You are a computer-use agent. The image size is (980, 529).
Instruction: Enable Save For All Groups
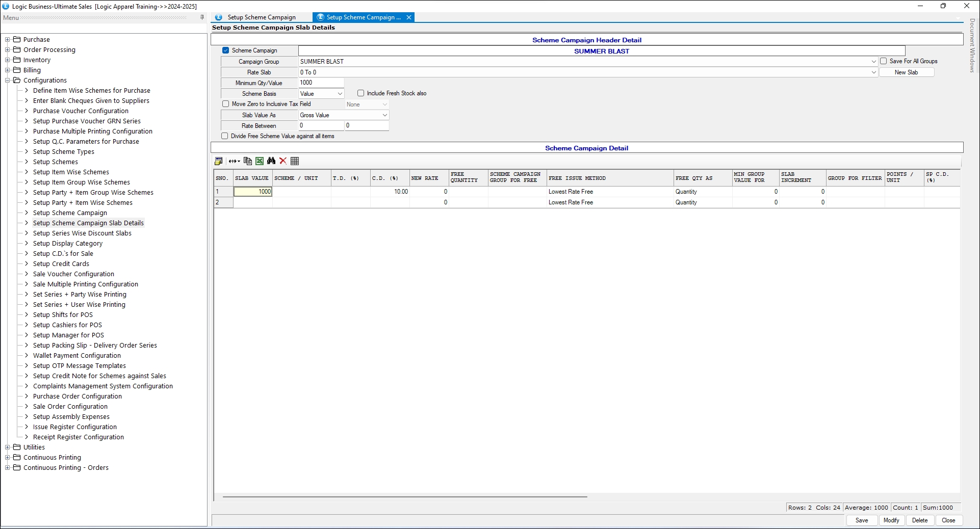[884, 61]
